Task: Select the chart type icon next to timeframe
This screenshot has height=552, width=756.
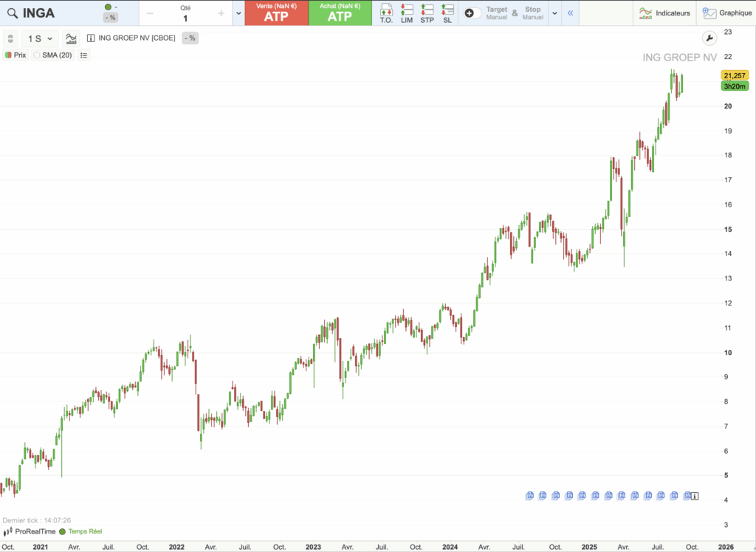Action: [x=70, y=38]
